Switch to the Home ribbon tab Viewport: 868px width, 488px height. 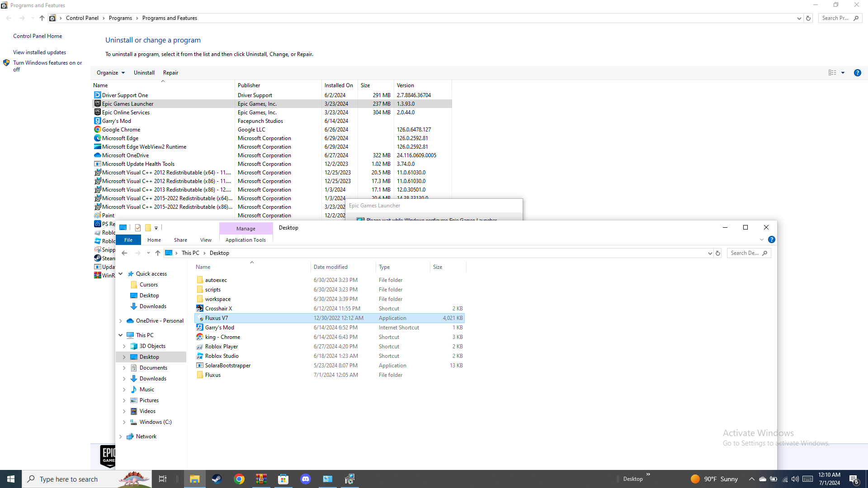[154, 240]
